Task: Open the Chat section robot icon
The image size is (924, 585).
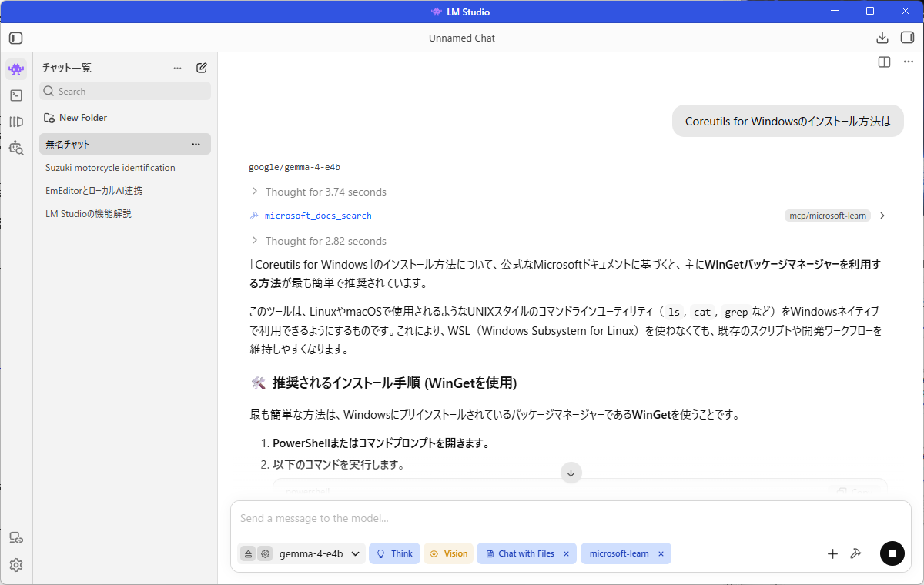Action: [16, 69]
